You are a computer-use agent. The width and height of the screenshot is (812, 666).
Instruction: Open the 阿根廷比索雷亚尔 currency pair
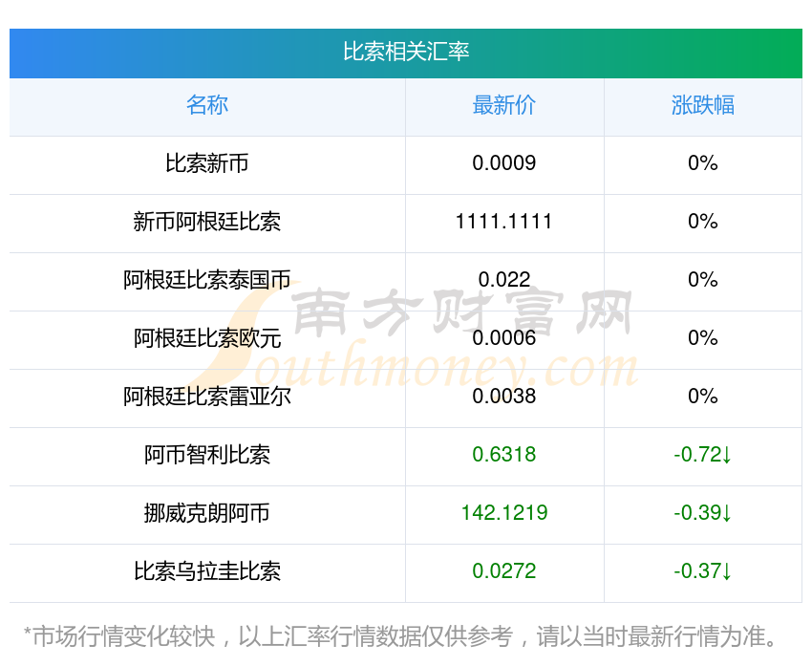coord(207,397)
